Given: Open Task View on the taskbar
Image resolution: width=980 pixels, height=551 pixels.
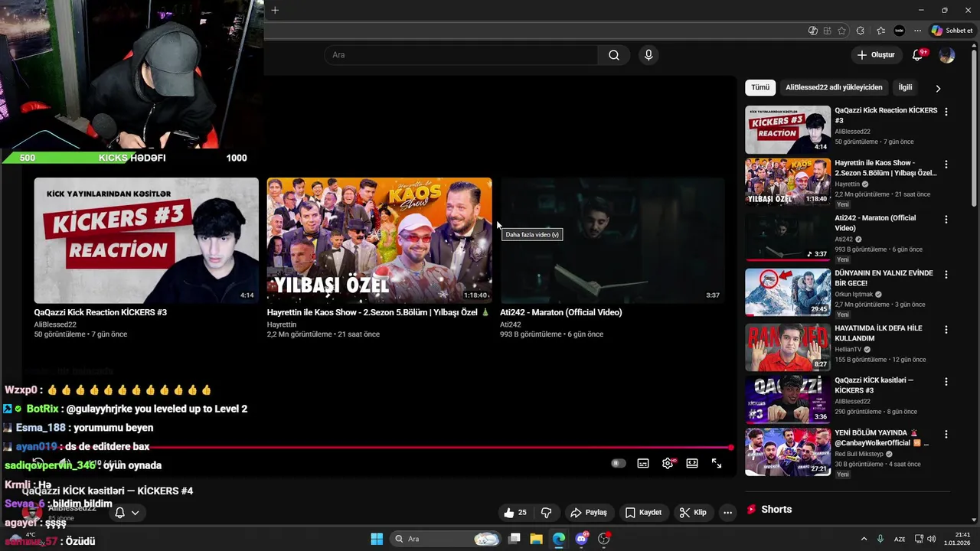Looking at the screenshot, I should 514,539.
